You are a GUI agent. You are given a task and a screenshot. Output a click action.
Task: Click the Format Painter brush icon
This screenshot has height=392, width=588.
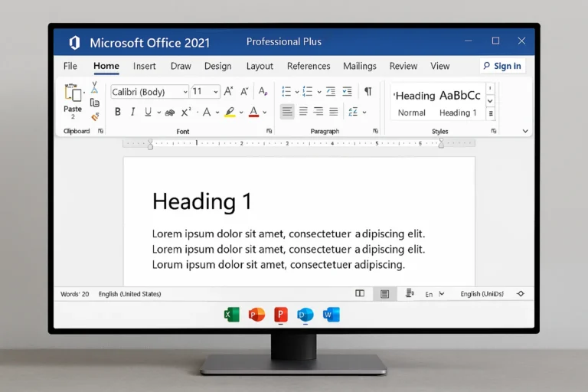click(95, 117)
